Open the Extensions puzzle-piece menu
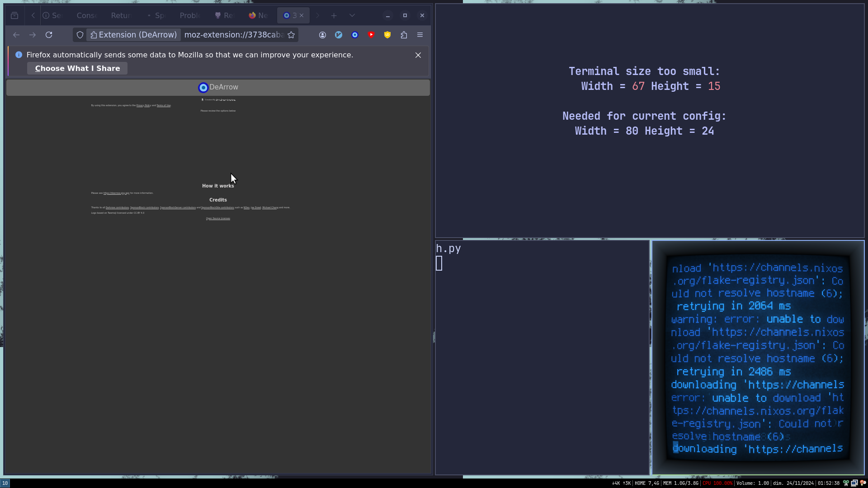The height and width of the screenshot is (488, 868). (404, 35)
